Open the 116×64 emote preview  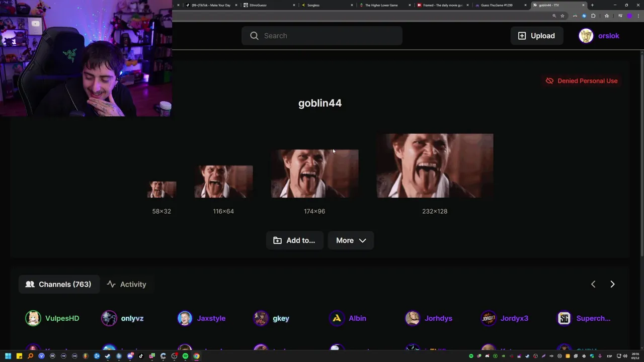coord(223,182)
